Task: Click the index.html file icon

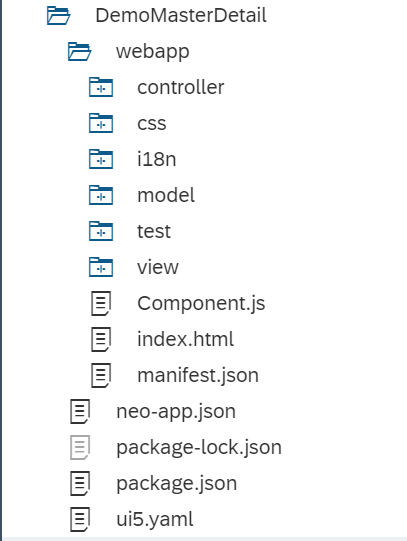Action: coord(101,339)
